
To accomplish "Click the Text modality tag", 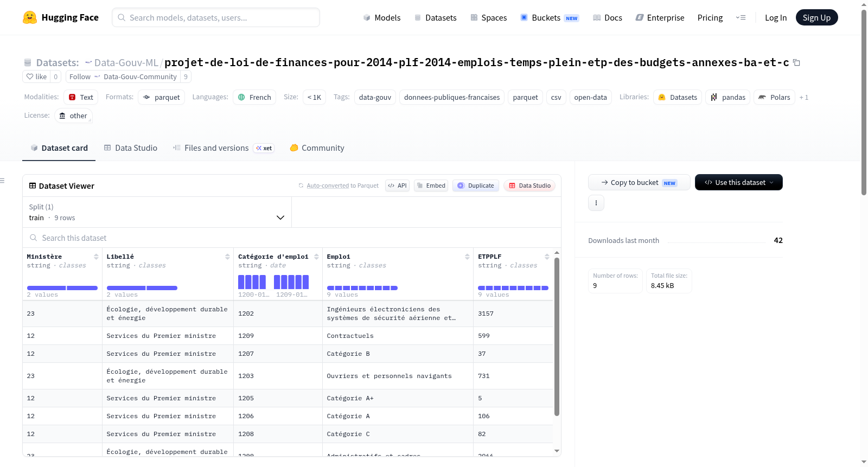I will (x=81, y=97).
